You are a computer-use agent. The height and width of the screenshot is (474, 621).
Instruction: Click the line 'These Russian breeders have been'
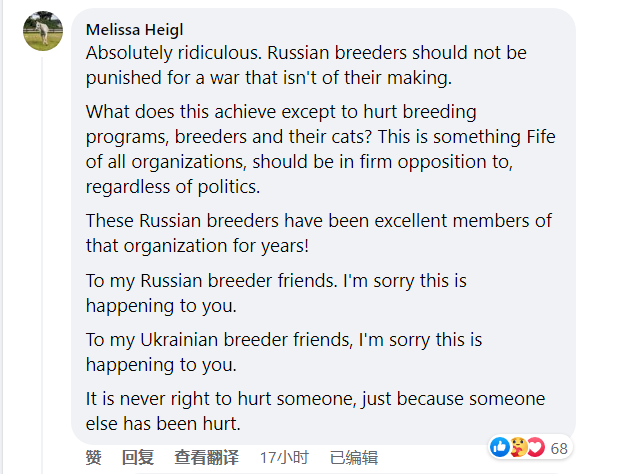click(x=318, y=220)
